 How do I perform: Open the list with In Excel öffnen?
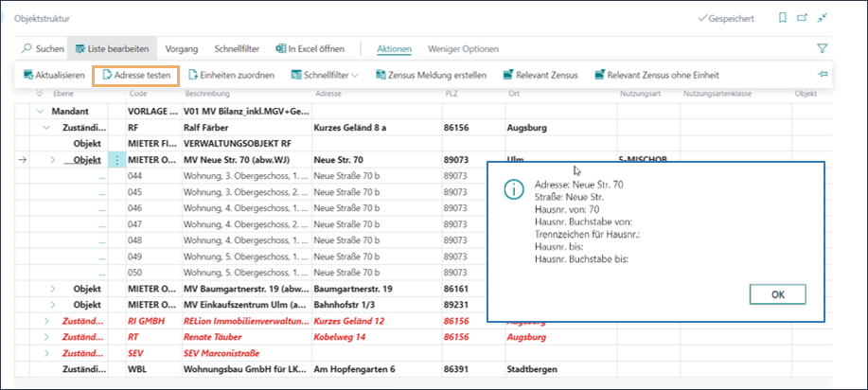tap(310, 48)
